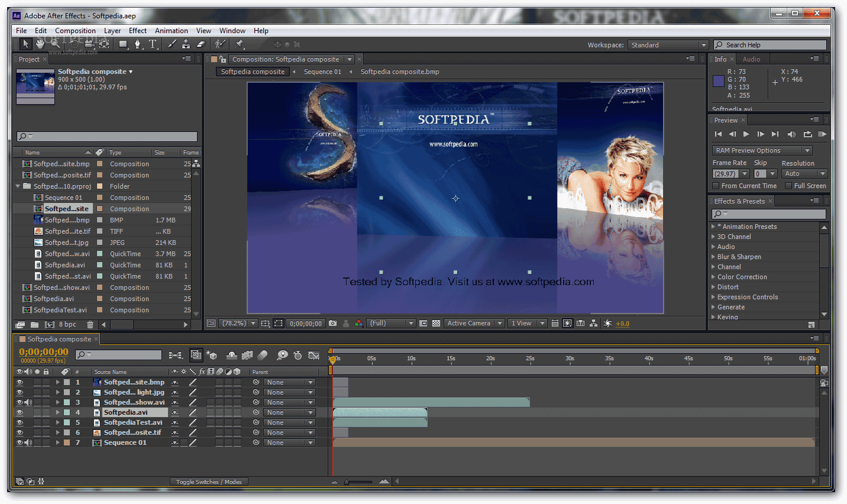Start RAM Preview from the Preview panel

tap(822, 134)
